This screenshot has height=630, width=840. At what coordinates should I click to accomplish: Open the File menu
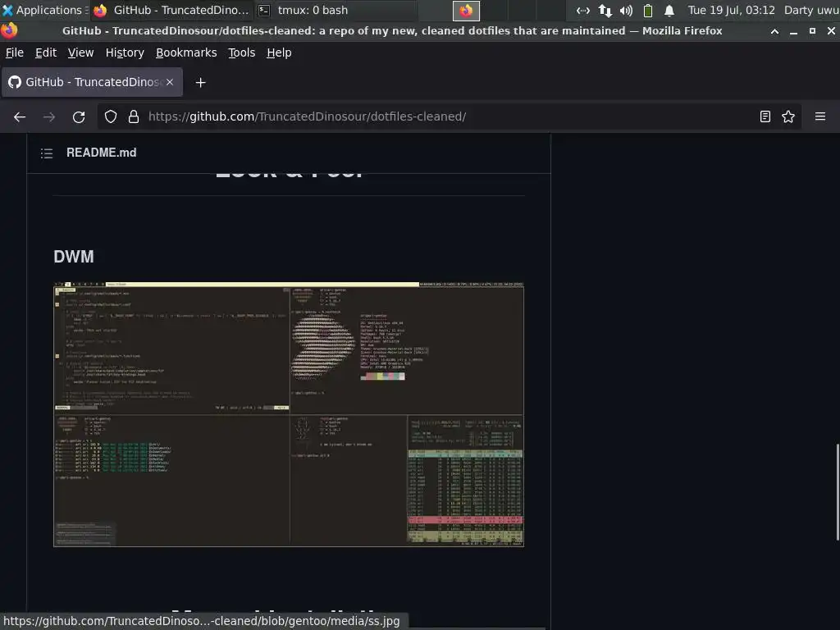15,52
